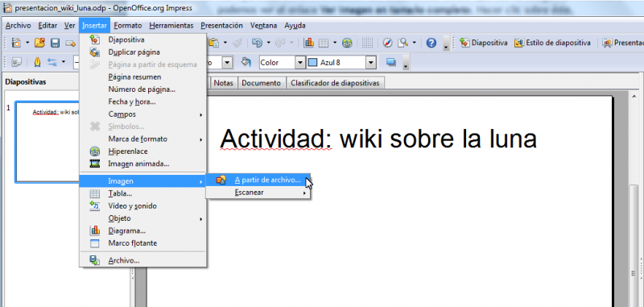
Task: Switch to Clasificador de diapositivas tab
Action: (x=335, y=83)
